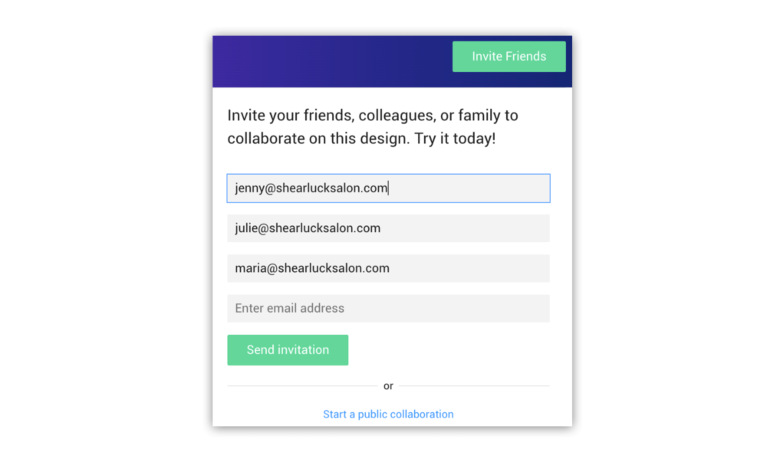Click the purple gradient header banner
The width and height of the screenshot is (767, 462).
[330, 61]
